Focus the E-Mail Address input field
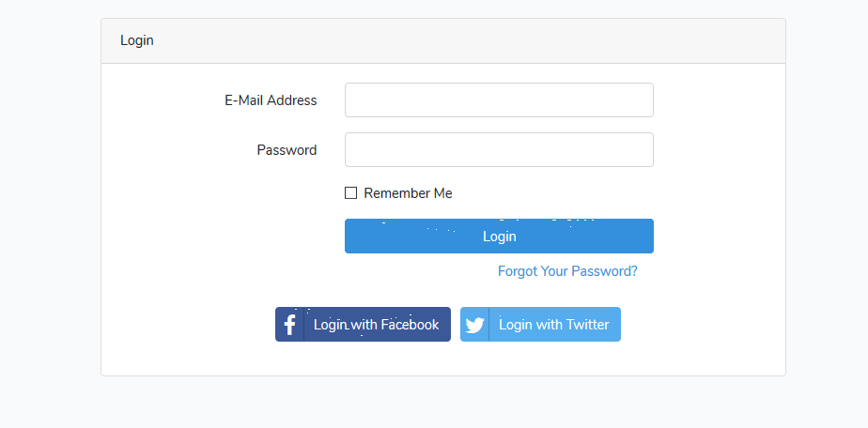The height and width of the screenshot is (428, 868). 499,100
